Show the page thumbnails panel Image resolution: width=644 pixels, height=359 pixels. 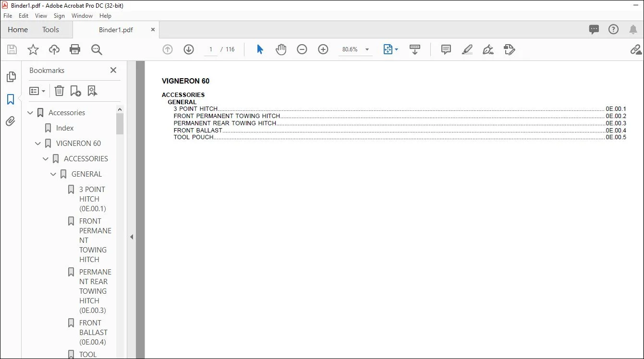(x=11, y=77)
